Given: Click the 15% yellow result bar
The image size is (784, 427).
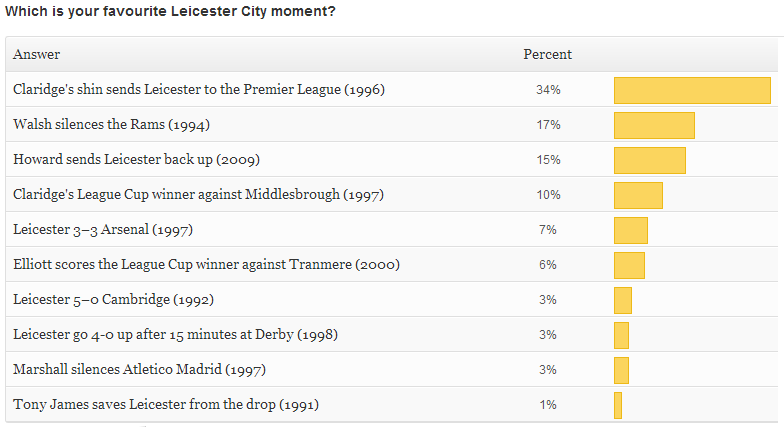Looking at the screenshot, I should 650,160.
